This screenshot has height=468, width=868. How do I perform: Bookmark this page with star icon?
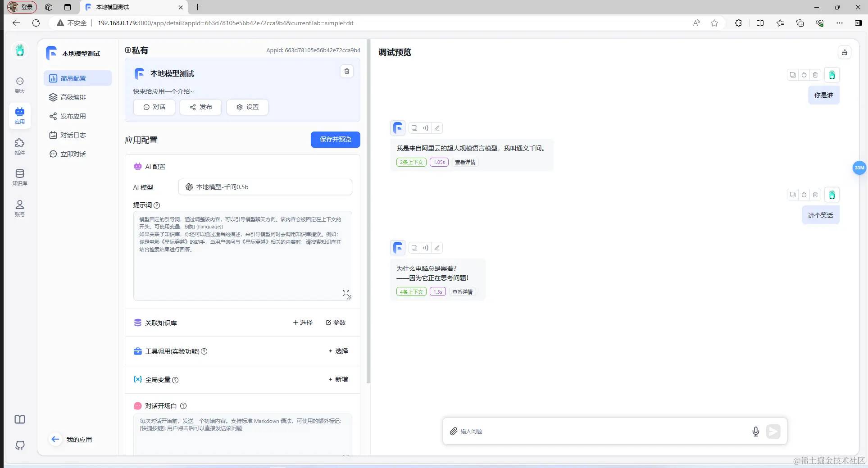pos(714,23)
